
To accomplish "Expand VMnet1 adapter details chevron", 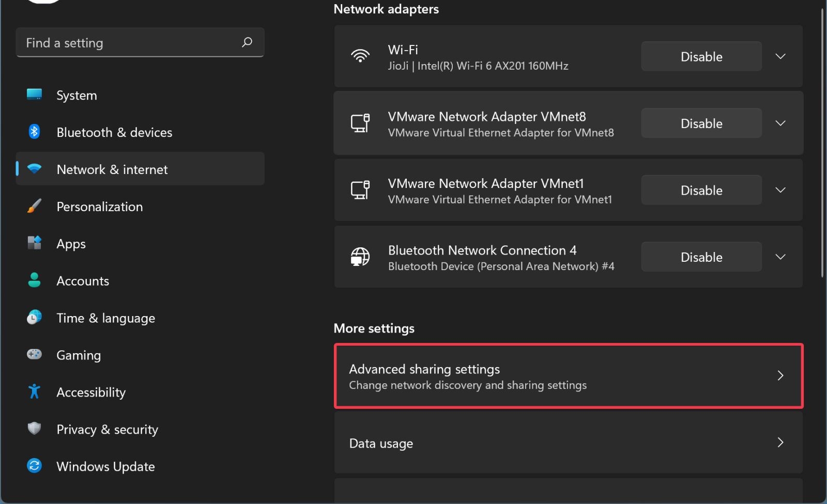I will click(x=780, y=190).
